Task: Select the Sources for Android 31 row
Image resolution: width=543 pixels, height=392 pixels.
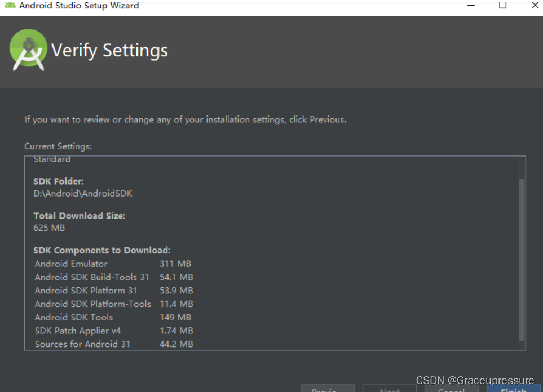Action: click(x=114, y=344)
